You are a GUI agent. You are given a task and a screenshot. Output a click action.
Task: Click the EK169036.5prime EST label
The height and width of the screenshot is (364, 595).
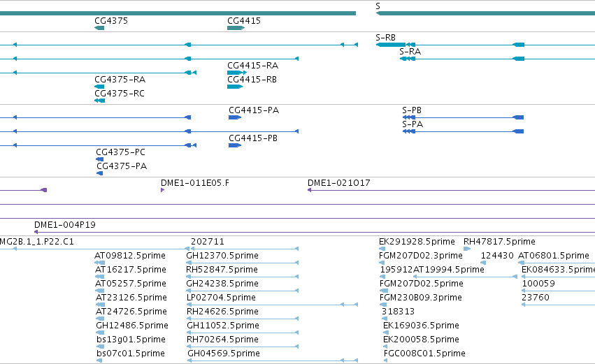(x=421, y=326)
